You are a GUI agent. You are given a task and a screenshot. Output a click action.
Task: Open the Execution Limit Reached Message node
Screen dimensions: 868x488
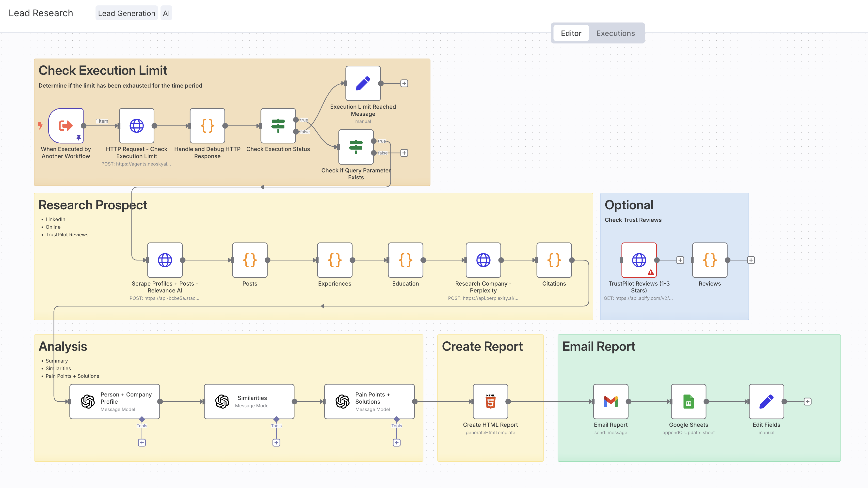[363, 83]
